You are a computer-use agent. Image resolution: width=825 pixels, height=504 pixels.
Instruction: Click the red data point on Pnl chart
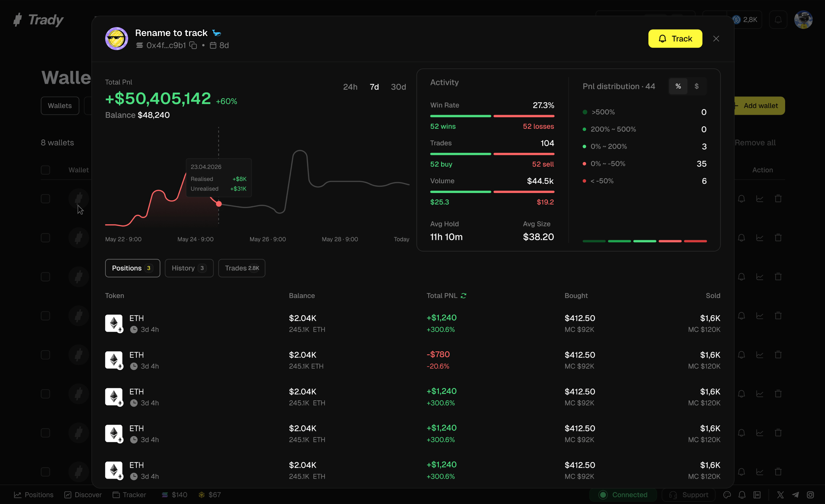pyautogui.click(x=218, y=204)
